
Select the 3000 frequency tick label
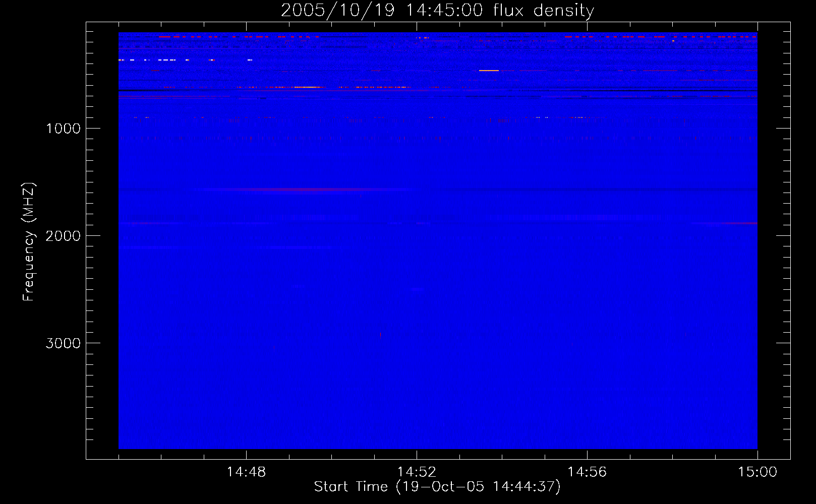pyautogui.click(x=63, y=343)
